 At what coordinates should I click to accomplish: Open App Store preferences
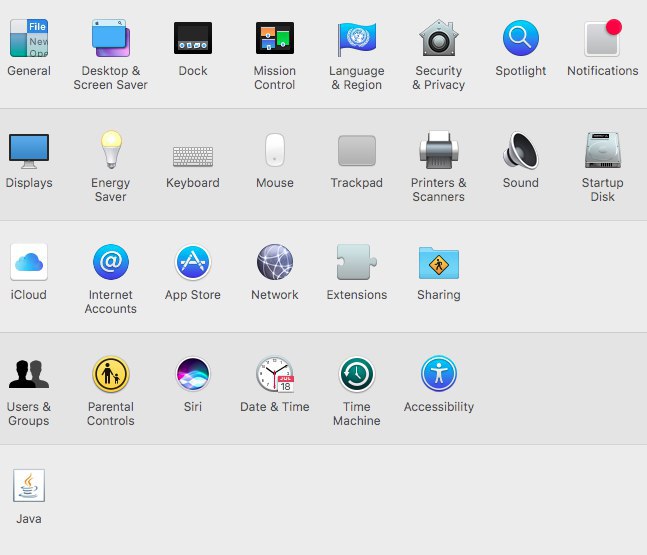click(x=193, y=262)
